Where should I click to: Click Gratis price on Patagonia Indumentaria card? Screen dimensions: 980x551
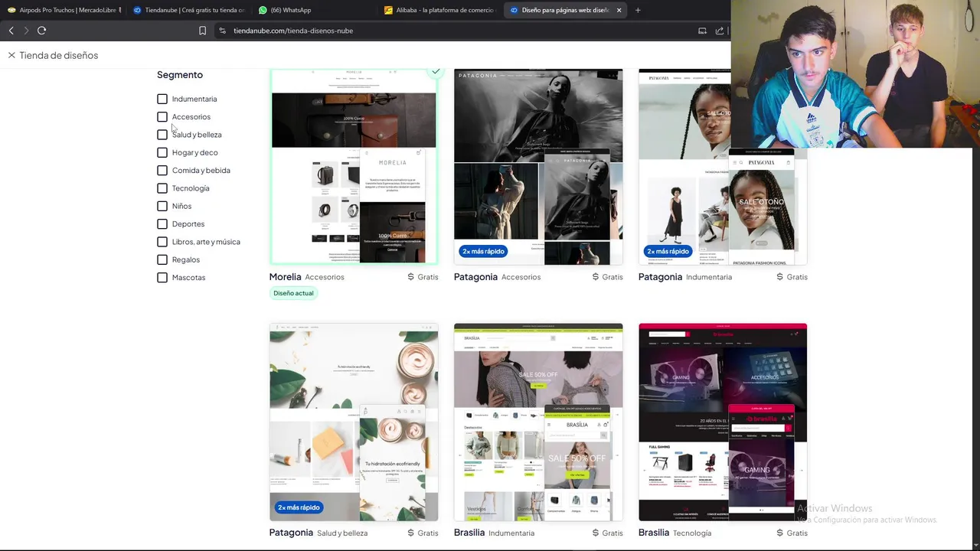point(797,277)
